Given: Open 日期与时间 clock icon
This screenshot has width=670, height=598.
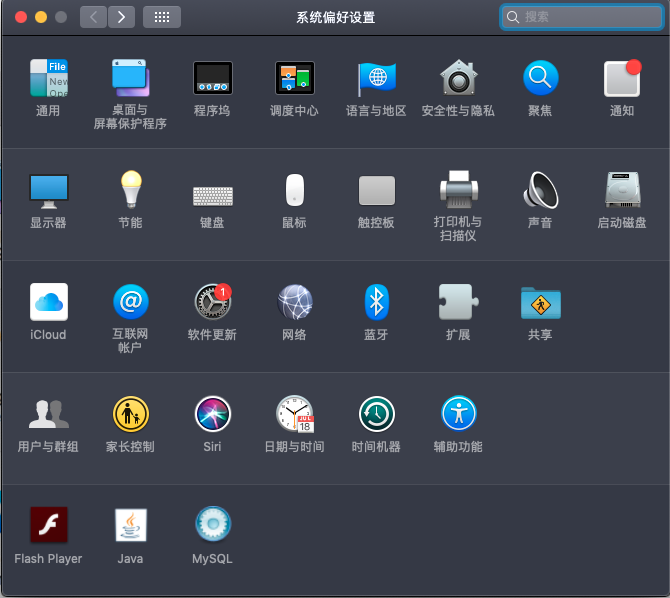Looking at the screenshot, I should (295, 414).
